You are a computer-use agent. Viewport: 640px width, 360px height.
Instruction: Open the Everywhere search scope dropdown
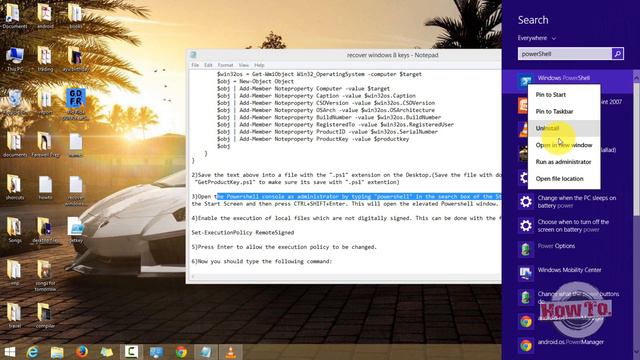[x=537, y=38]
